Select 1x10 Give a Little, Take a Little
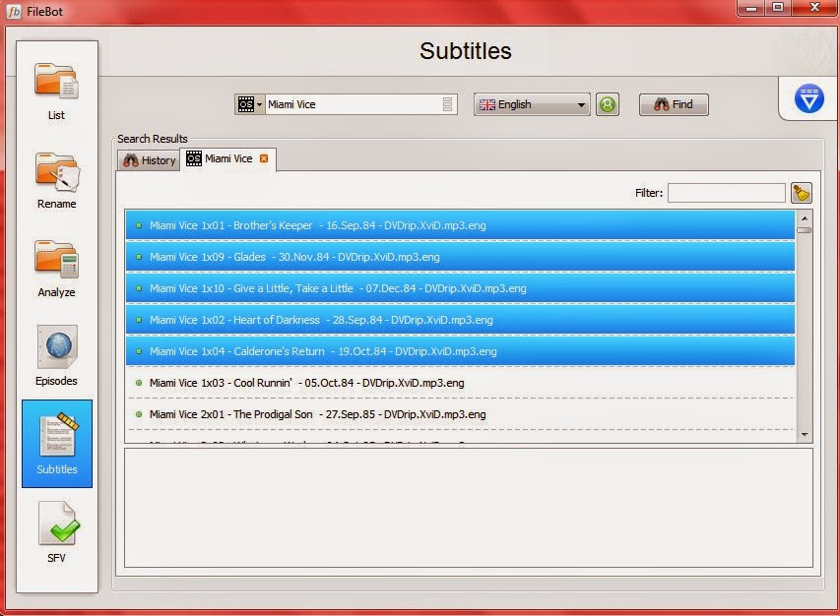 coord(460,288)
